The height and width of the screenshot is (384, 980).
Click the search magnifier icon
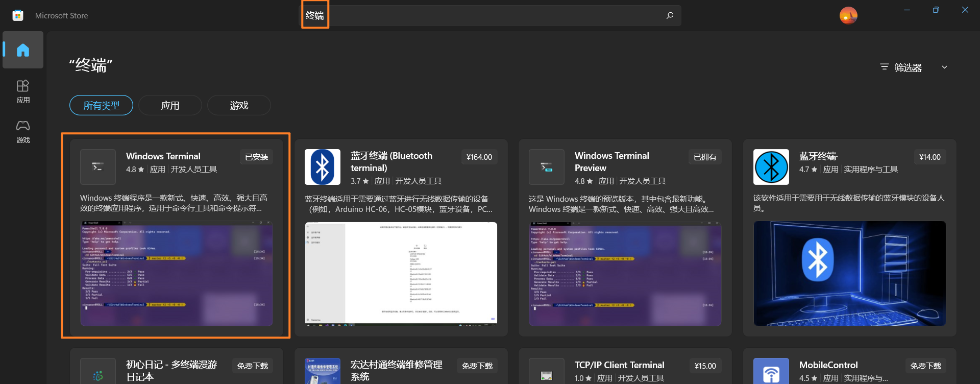coord(670,15)
